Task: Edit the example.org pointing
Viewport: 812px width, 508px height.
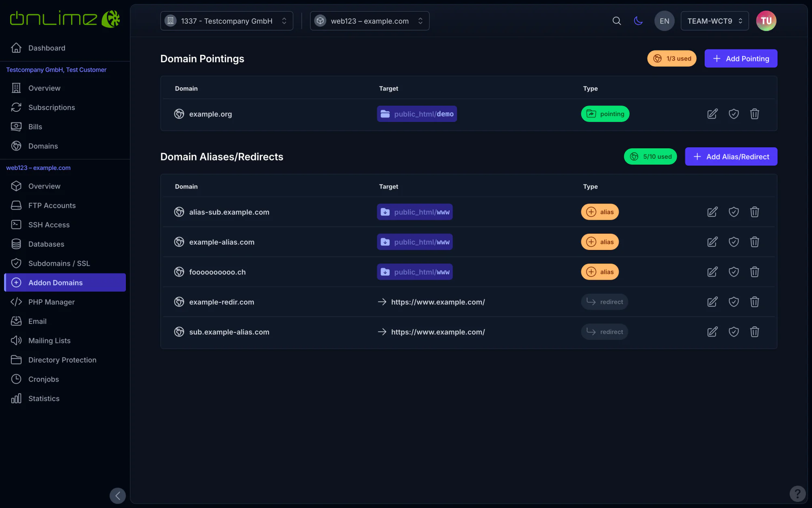Action: click(x=713, y=114)
